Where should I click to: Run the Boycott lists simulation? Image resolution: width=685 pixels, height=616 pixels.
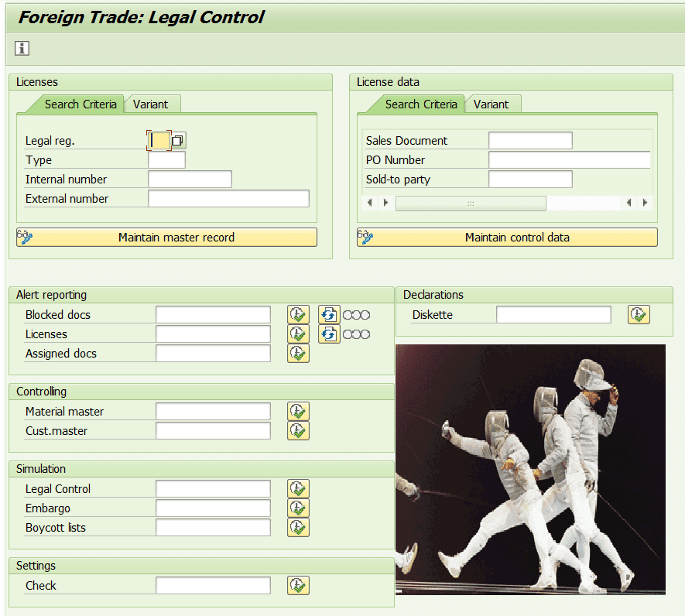tap(298, 528)
